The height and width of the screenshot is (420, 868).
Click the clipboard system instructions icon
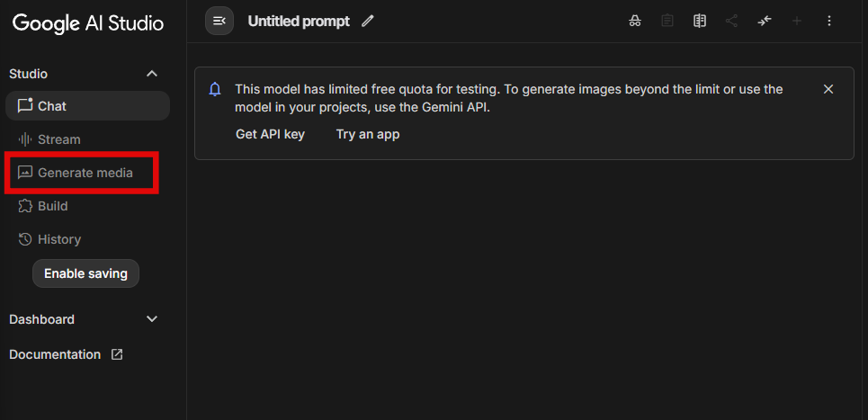(x=667, y=21)
